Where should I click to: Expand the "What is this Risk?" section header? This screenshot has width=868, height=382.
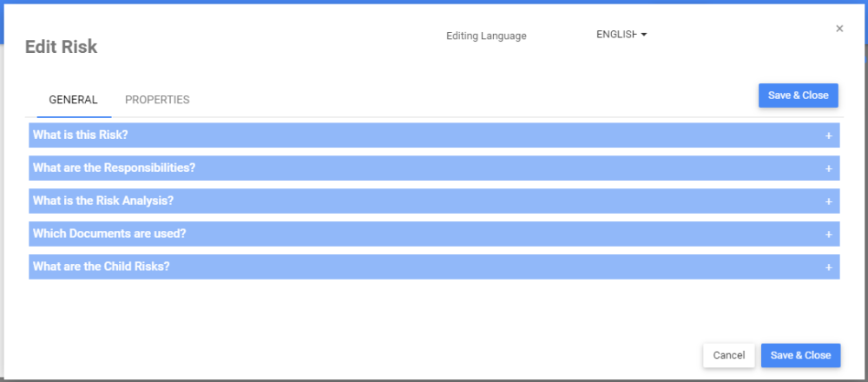82,135
